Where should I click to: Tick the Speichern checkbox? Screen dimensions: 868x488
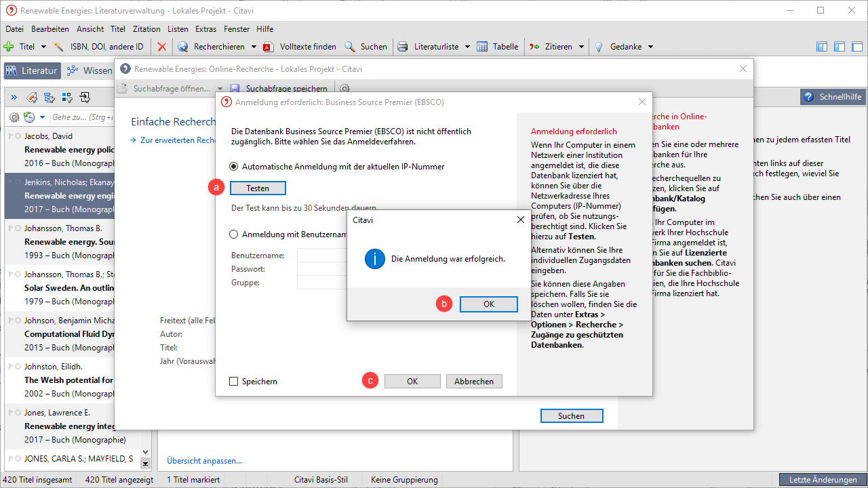pyautogui.click(x=234, y=382)
